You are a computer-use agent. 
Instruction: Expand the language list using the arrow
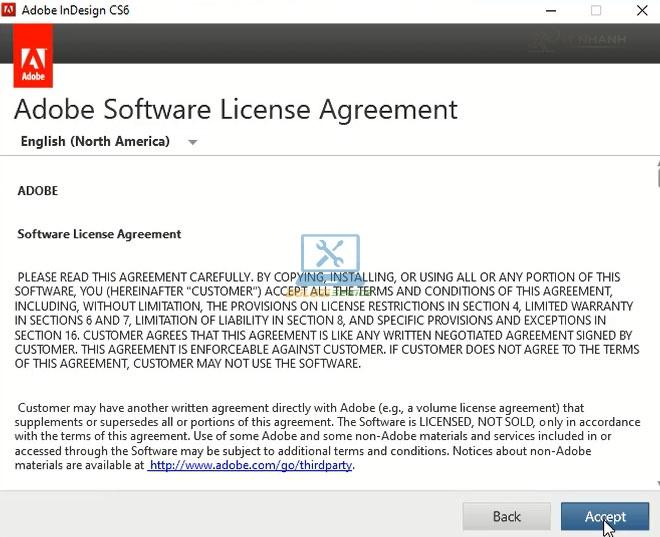point(193,142)
